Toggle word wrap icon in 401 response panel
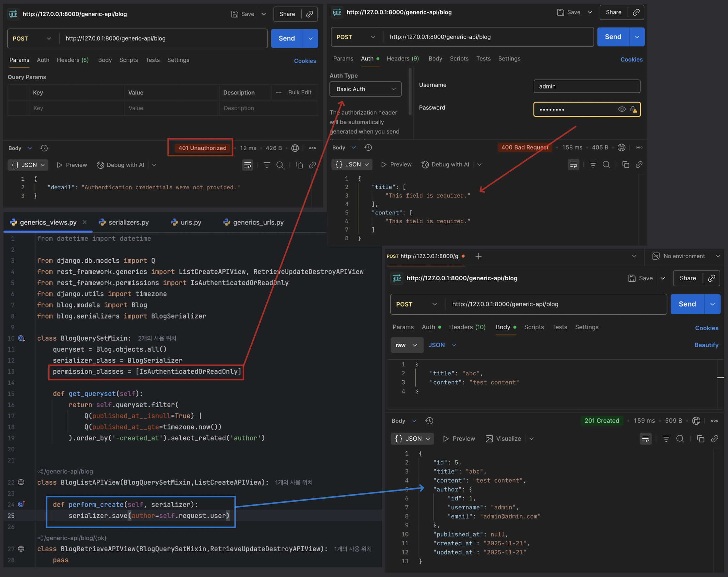The height and width of the screenshot is (577, 728). [x=247, y=165]
